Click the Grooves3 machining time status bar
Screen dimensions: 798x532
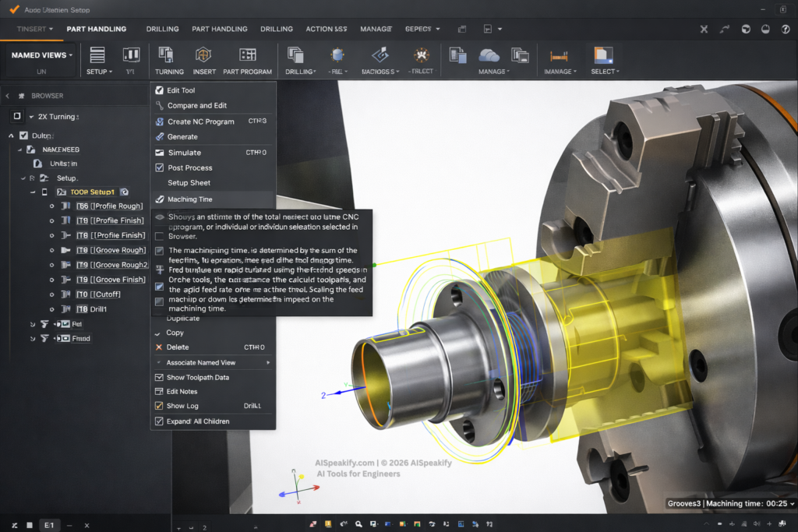tap(730, 503)
